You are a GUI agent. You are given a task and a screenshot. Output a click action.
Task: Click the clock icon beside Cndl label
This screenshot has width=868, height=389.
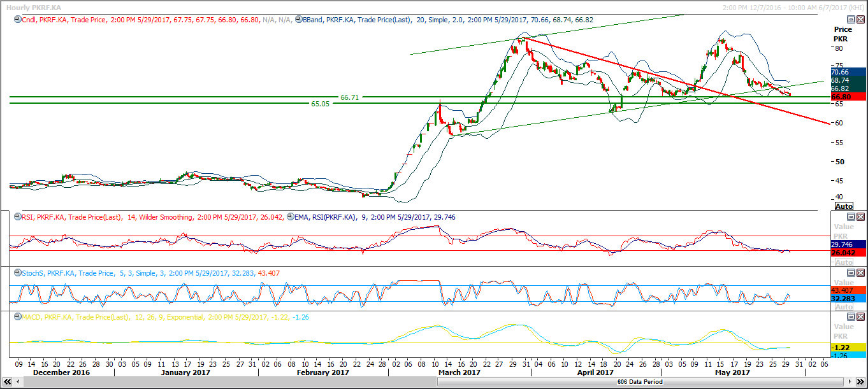click(17, 20)
